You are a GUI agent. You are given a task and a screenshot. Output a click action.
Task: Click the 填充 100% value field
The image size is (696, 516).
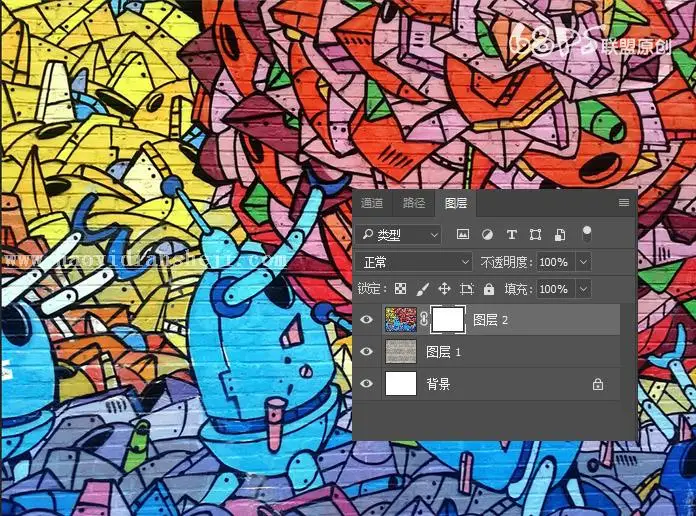pyautogui.click(x=555, y=289)
